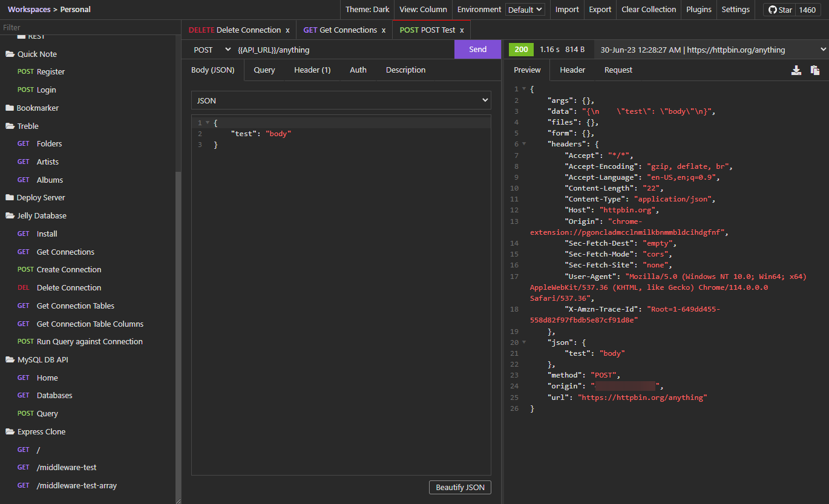
Task: Click the Deploy Server folder icon
Action: point(10,198)
